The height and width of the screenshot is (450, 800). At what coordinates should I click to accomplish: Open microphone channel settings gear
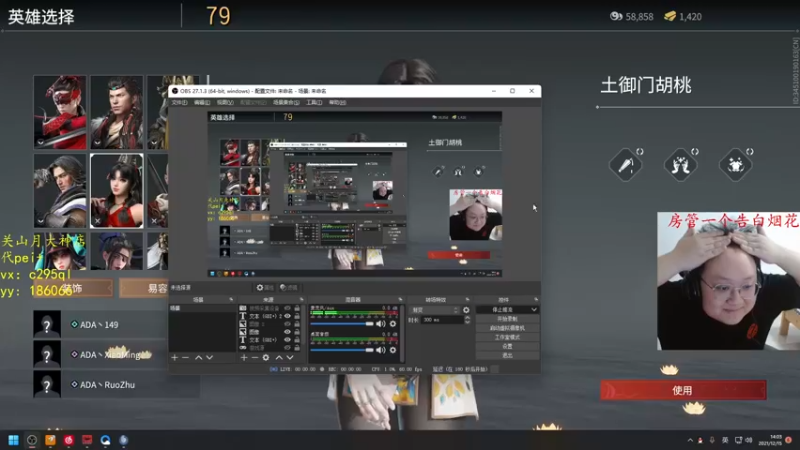point(393,323)
